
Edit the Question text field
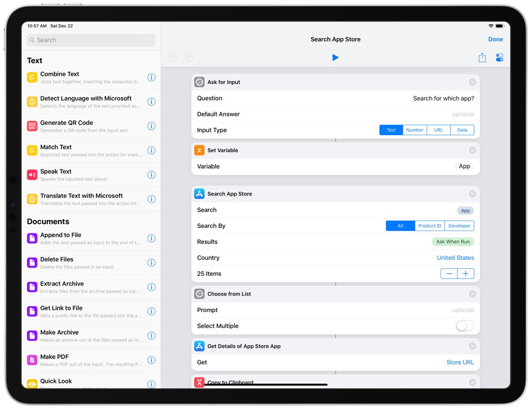(x=444, y=99)
